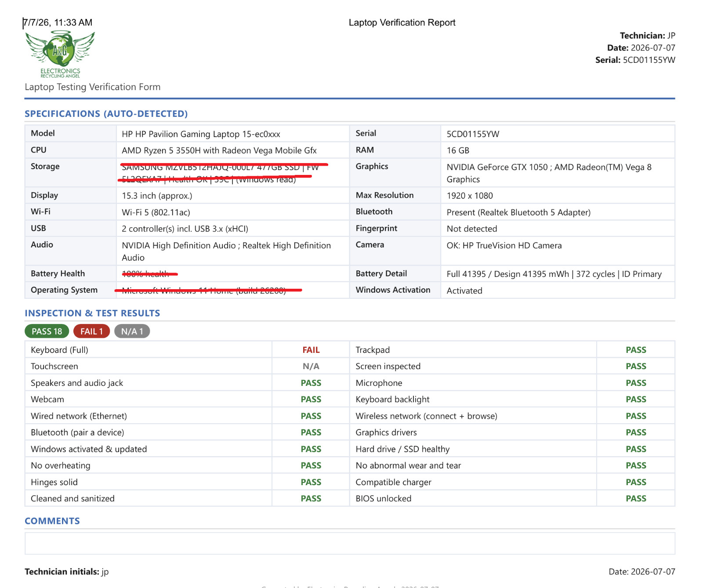The image size is (703, 588).
Task: Select the NVIDIA GeForce GTX 1050 graphics value
Action: pyautogui.click(x=549, y=173)
